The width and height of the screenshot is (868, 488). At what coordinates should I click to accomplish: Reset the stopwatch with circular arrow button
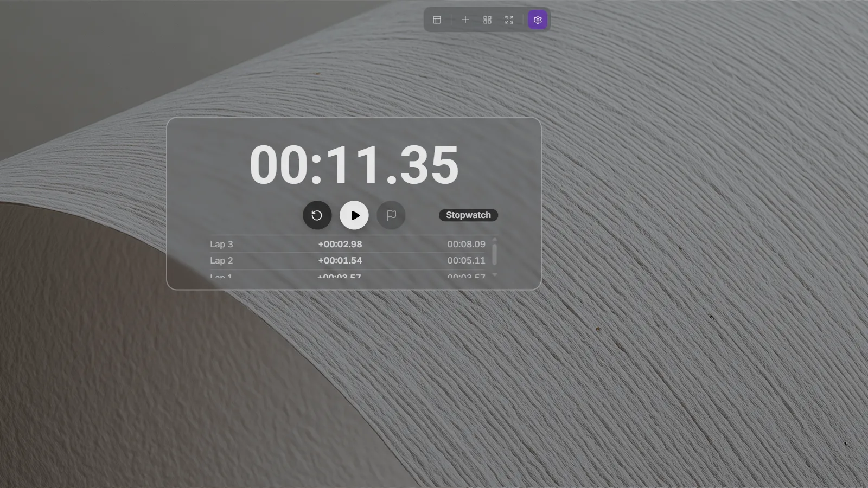coord(317,215)
